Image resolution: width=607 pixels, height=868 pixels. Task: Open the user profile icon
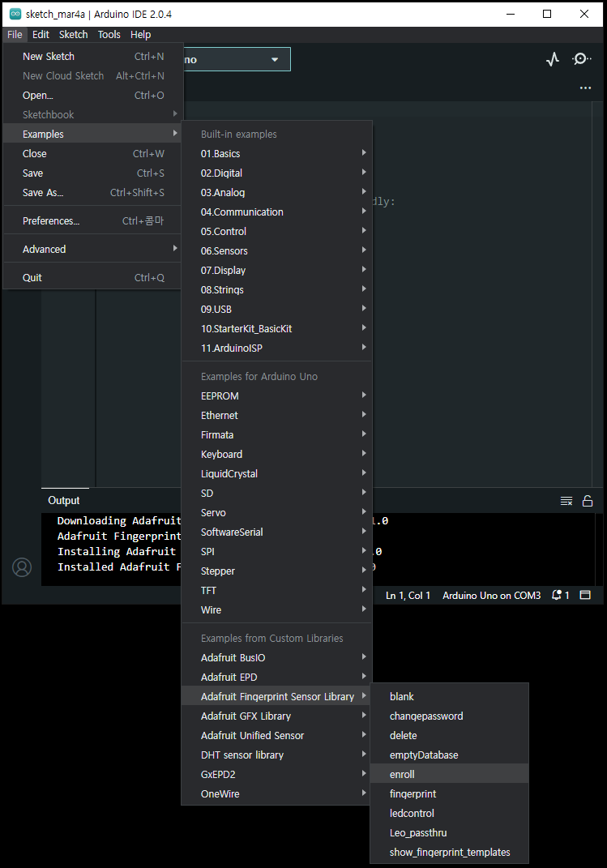click(x=22, y=567)
